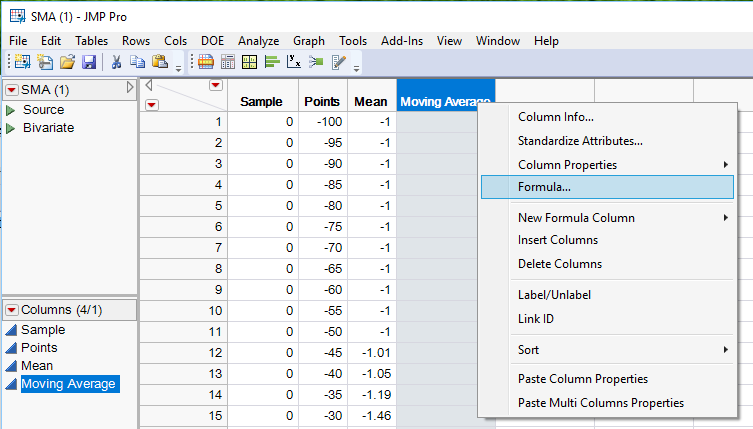Click the Mean cell showing -1.46
Image resolution: width=753 pixels, height=429 pixels.
point(372,416)
